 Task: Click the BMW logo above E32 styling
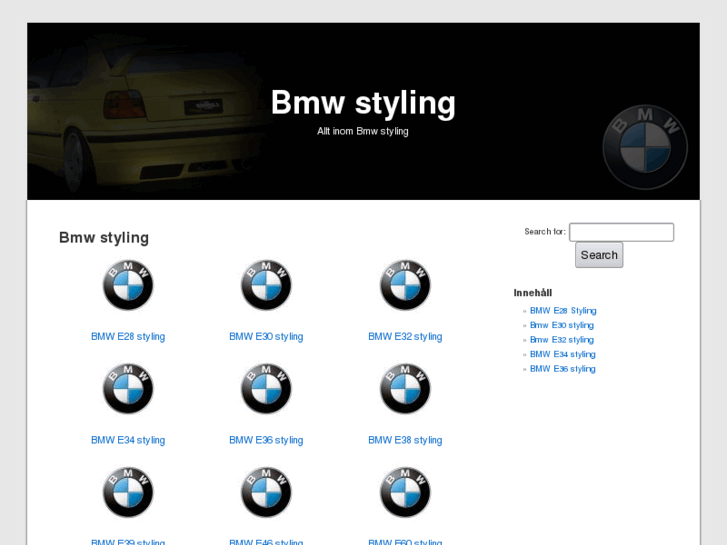[x=405, y=285]
